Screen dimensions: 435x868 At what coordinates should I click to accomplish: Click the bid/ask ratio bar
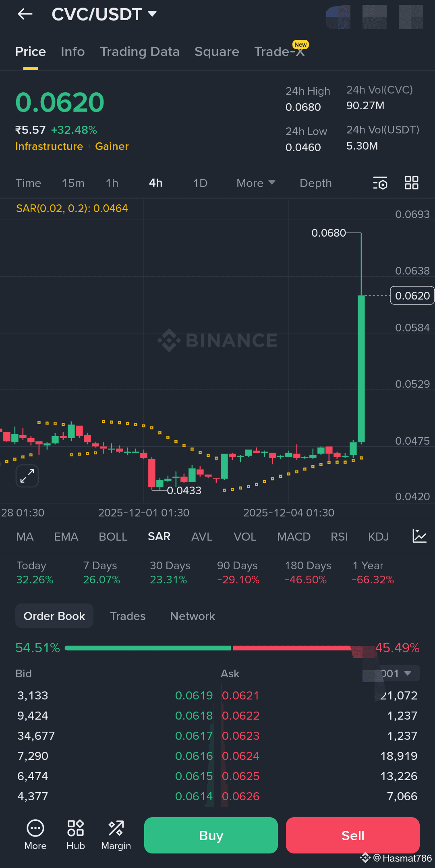(x=217, y=648)
